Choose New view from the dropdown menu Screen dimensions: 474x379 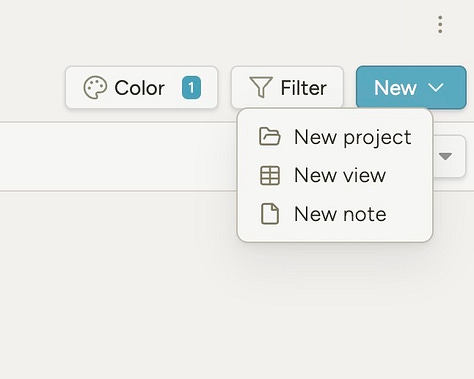335,175
